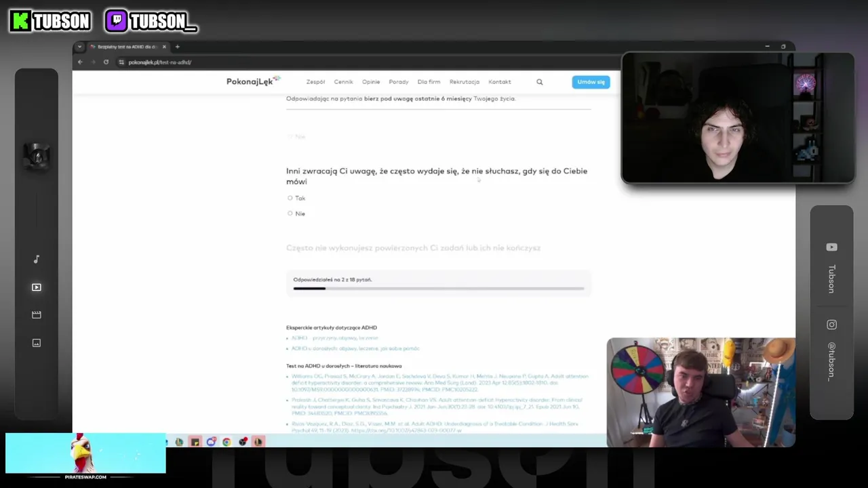
Task: Click the Instagram icon in right overlay
Action: (x=831, y=325)
